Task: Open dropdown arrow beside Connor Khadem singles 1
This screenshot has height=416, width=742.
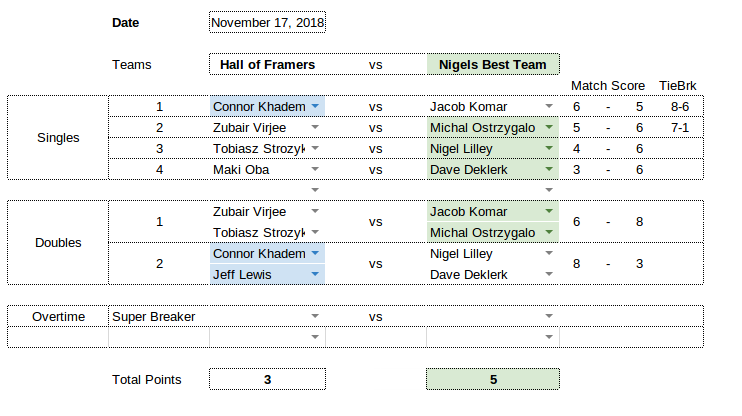Action: click(315, 106)
